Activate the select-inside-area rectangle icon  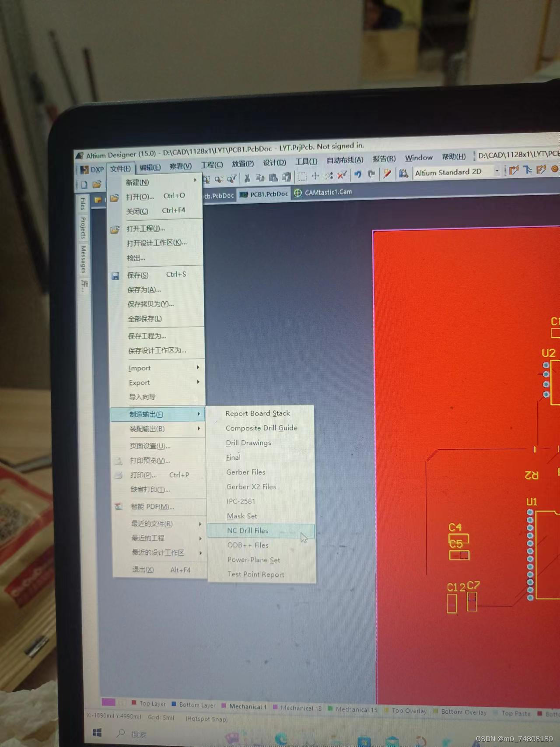pyautogui.click(x=302, y=176)
